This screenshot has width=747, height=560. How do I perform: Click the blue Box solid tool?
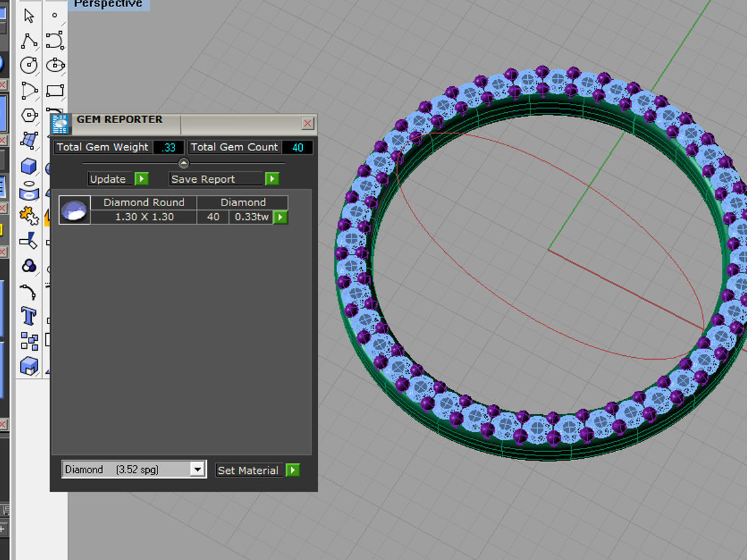pos(29,167)
